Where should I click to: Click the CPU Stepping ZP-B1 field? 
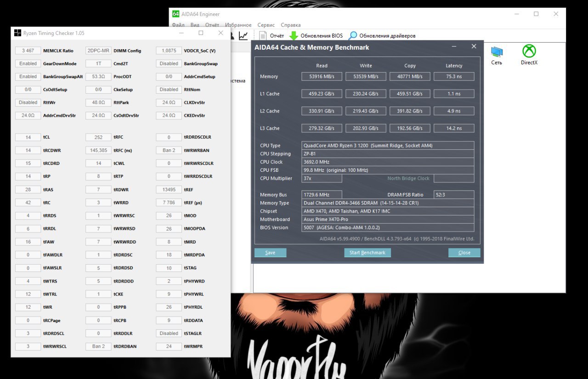(x=388, y=154)
